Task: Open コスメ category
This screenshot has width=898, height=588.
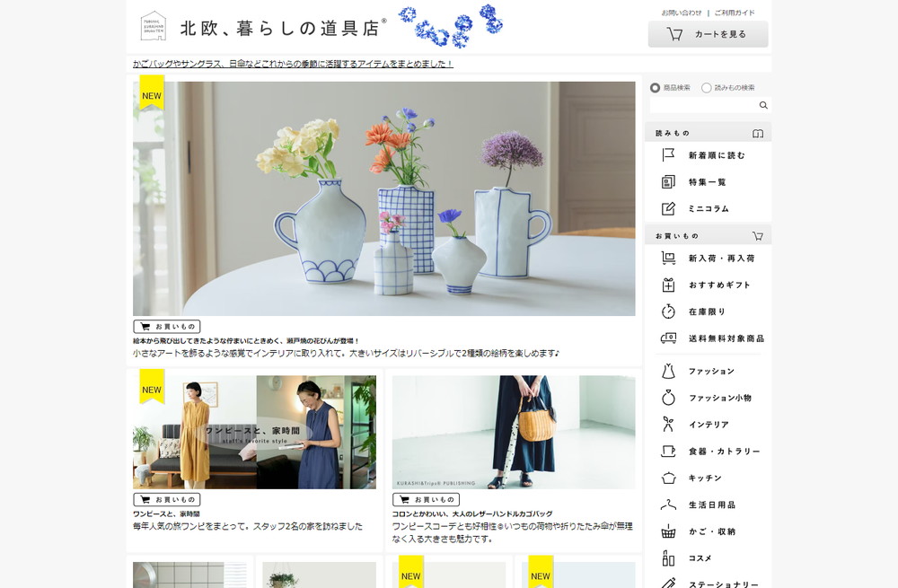Action: (x=700, y=558)
